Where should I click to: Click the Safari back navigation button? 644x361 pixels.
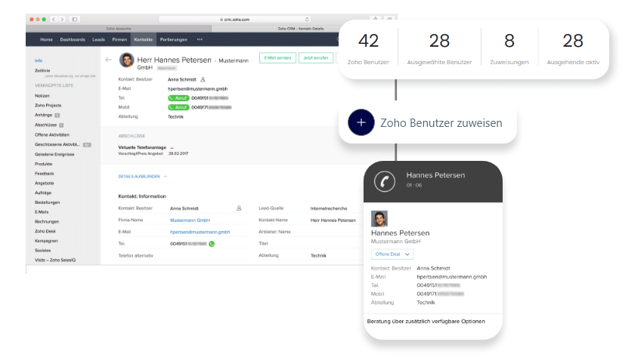pyautogui.click(x=54, y=20)
